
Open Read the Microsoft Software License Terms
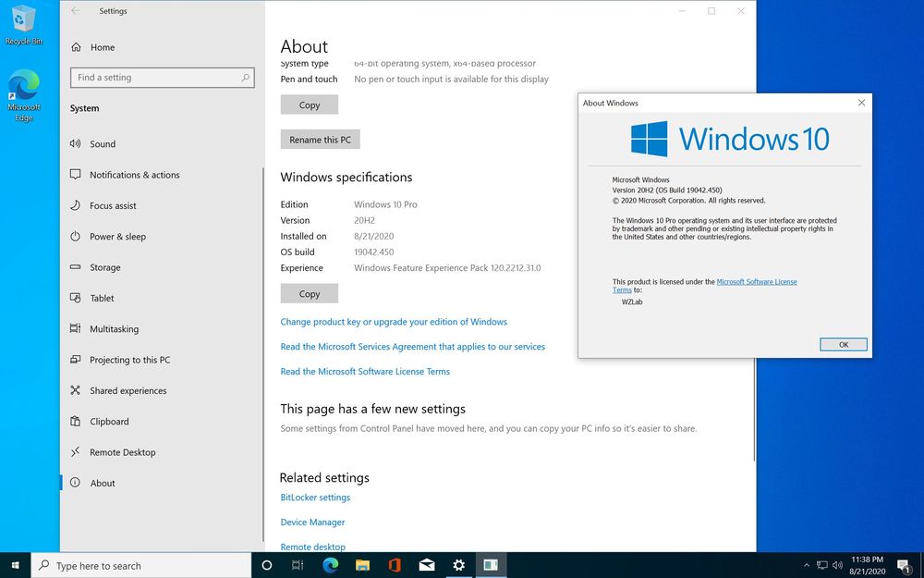[365, 372]
